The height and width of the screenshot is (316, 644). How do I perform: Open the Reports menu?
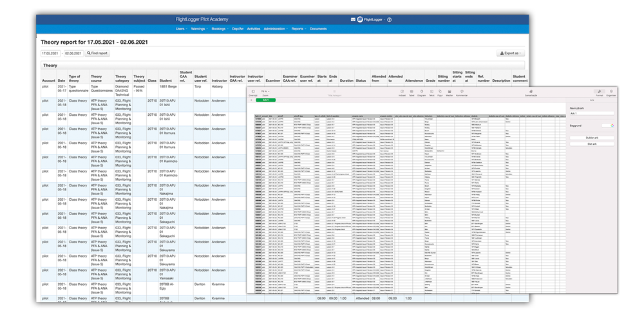click(x=298, y=29)
